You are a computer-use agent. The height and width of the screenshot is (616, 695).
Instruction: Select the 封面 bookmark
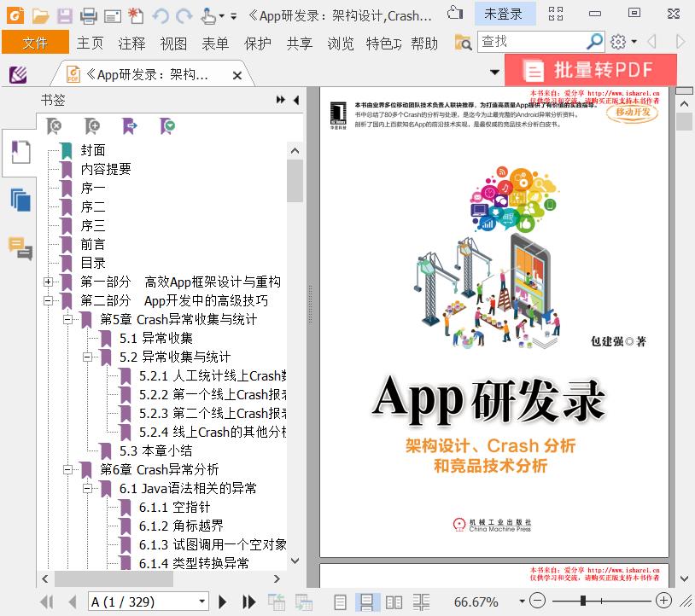(x=92, y=150)
